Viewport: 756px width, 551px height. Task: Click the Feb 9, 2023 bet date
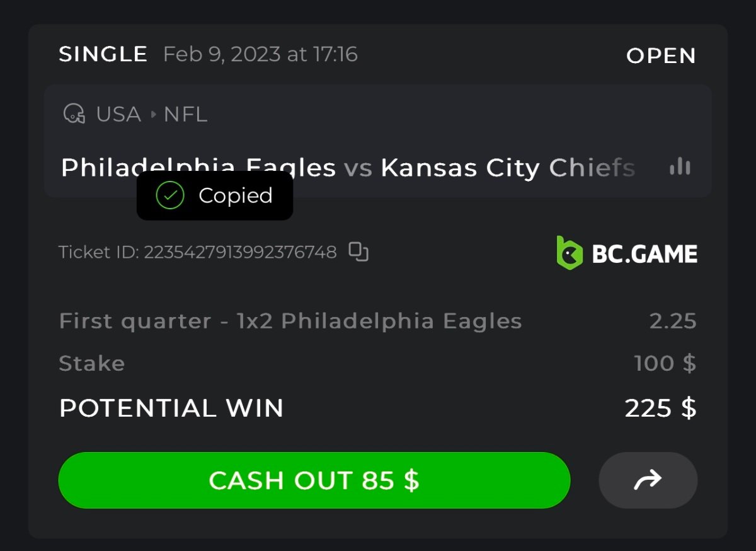260,54
